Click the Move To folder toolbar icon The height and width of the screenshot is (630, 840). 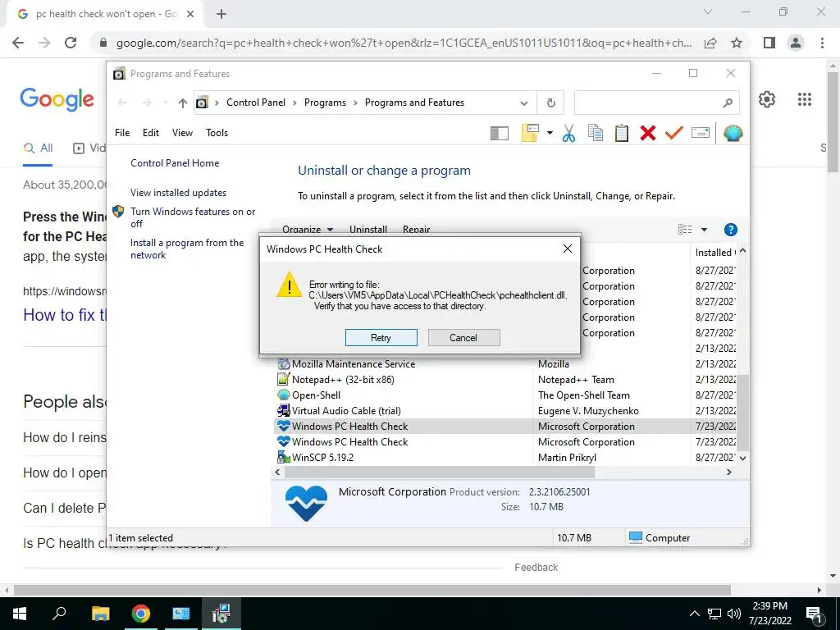coord(530,133)
